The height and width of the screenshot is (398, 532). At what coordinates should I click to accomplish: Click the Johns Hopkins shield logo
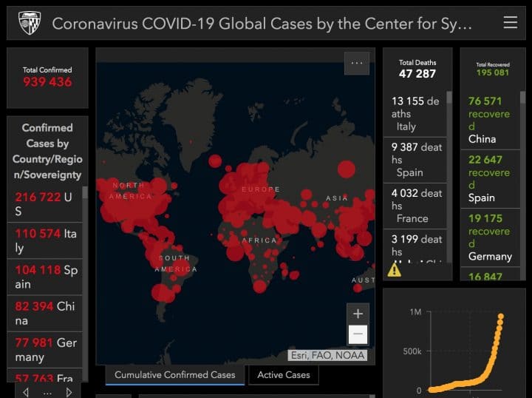(x=30, y=24)
